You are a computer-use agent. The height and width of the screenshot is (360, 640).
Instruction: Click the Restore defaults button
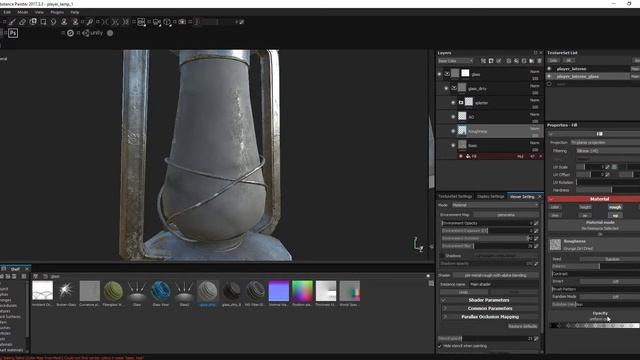pos(522,326)
